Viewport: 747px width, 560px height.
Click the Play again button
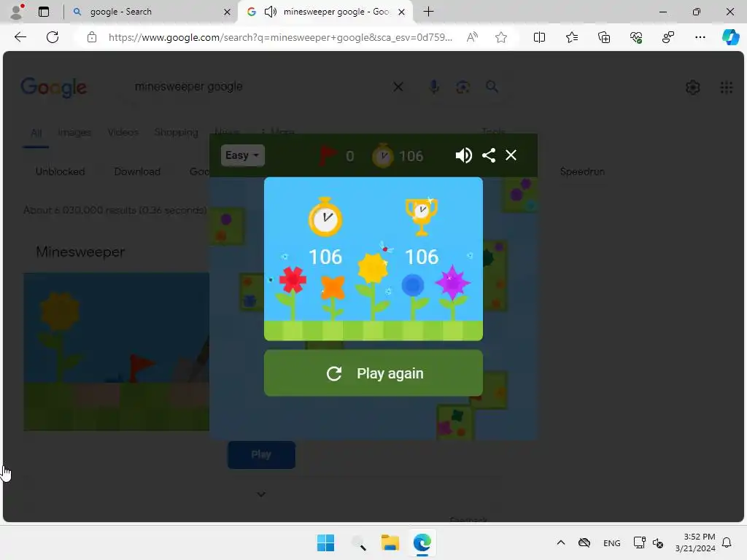(373, 373)
